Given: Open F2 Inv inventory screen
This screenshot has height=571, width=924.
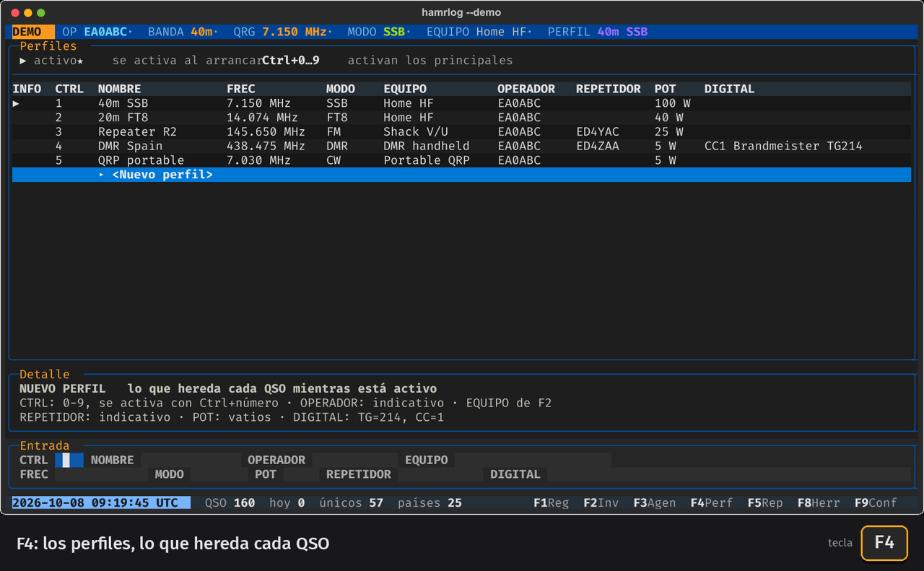Looking at the screenshot, I should tap(601, 502).
